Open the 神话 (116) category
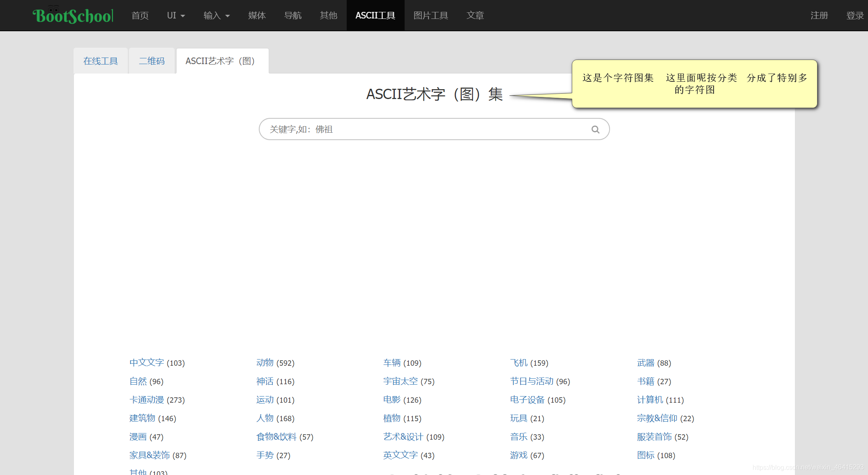Viewport: 868px width, 475px height. click(265, 381)
